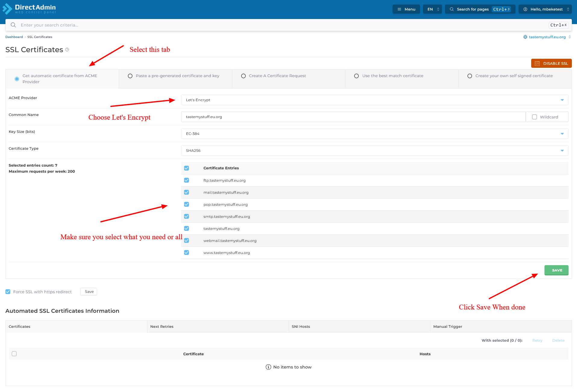
Task: Select Paste a pre-generated certificate and key tab
Action: [x=130, y=76]
